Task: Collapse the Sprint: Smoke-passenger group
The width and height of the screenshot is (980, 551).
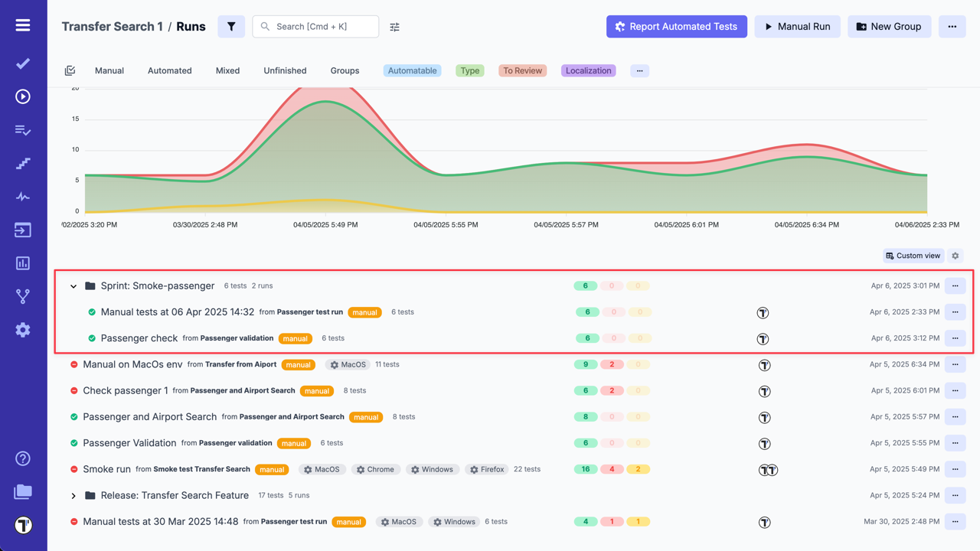Action: click(x=73, y=285)
